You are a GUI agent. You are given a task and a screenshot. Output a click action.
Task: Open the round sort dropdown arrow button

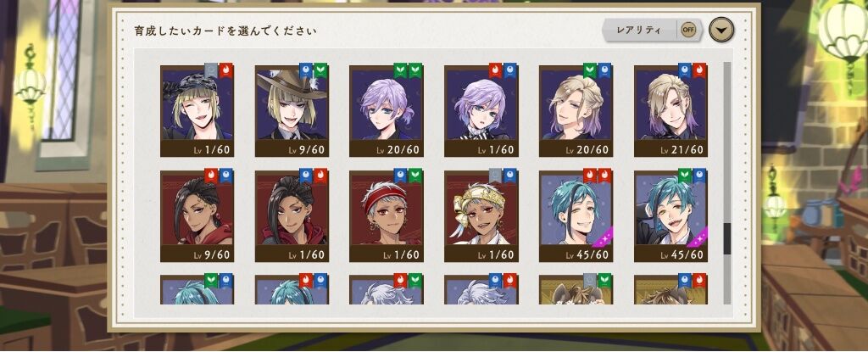pyautogui.click(x=721, y=30)
